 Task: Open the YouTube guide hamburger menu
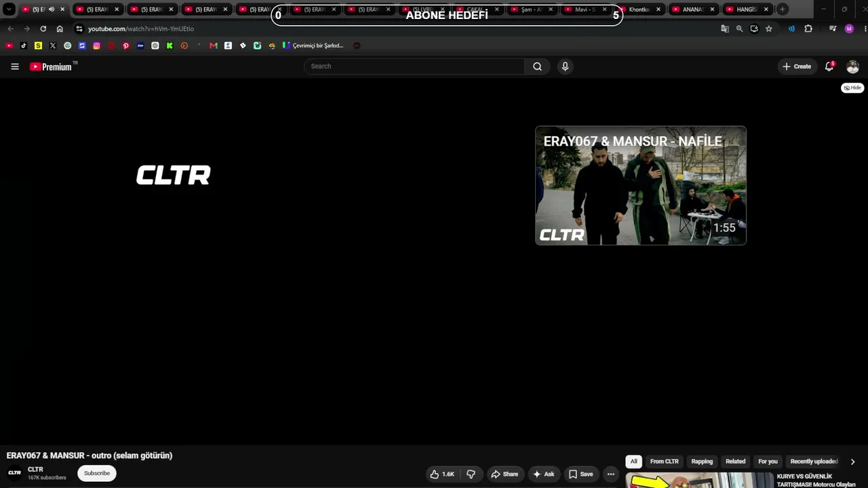tap(15, 66)
